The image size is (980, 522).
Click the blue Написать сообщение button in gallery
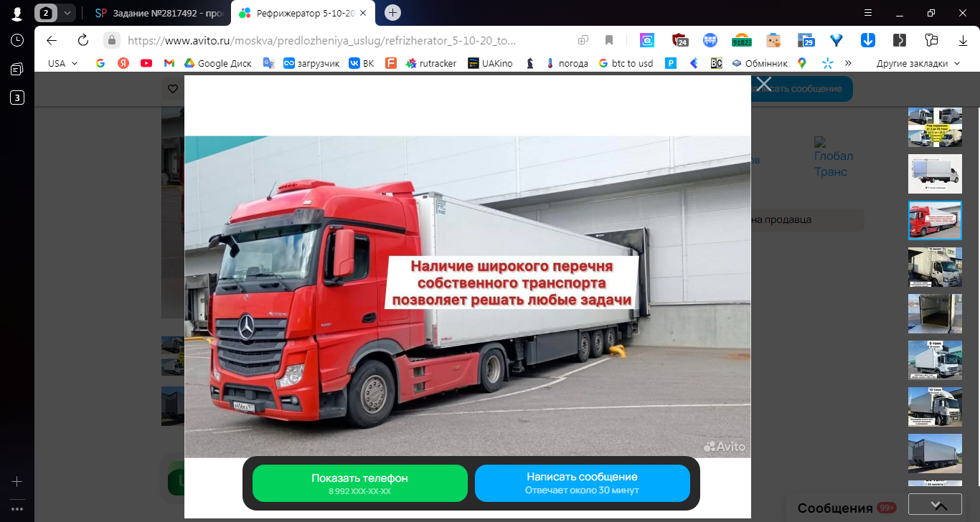click(582, 483)
